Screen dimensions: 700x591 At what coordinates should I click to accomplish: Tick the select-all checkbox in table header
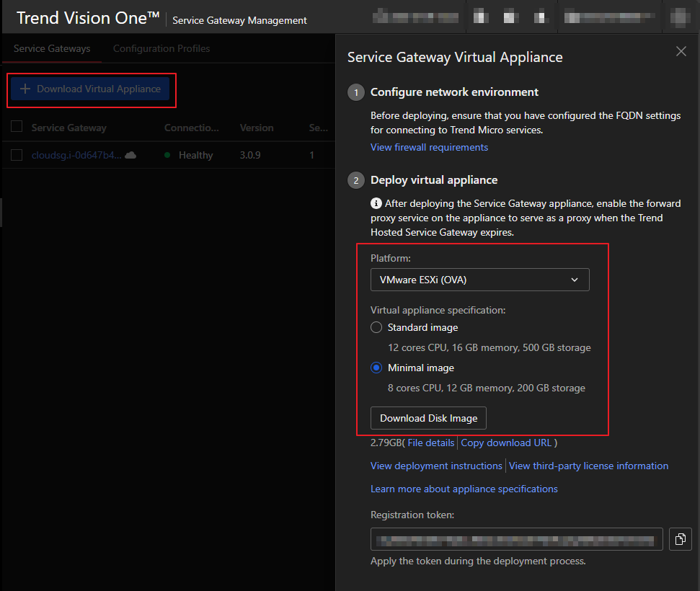(17, 128)
